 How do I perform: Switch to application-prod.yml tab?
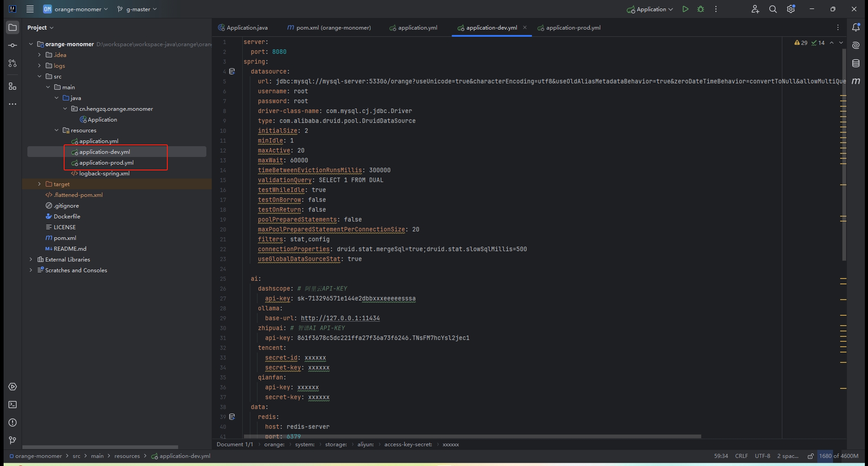tap(569, 27)
